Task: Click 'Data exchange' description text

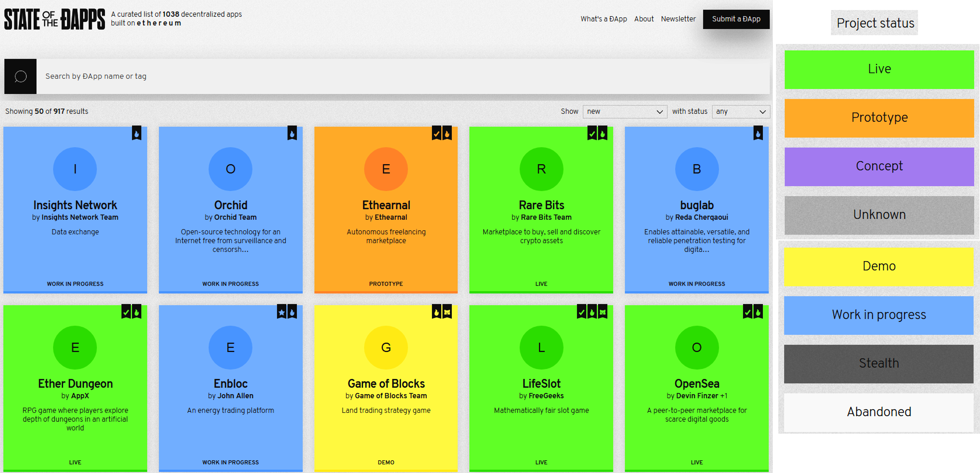Action: (x=75, y=232)
